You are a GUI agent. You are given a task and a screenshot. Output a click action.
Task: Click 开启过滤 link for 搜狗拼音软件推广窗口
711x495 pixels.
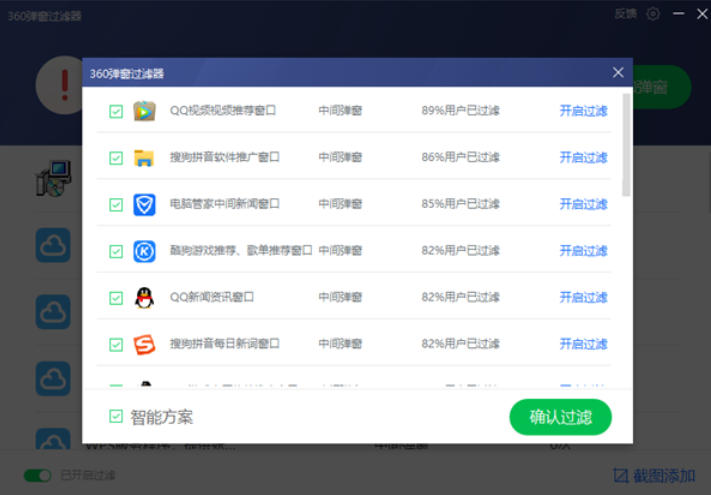[x=583, y=157]
